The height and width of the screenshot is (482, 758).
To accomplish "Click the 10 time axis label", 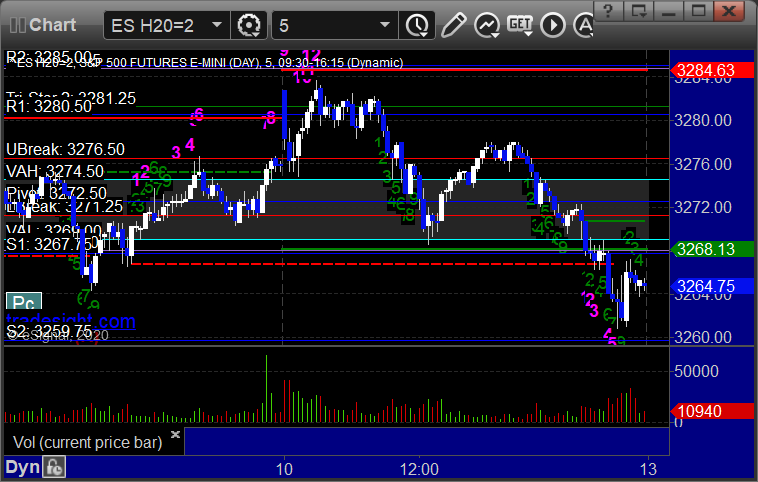I will click(284, 469).
